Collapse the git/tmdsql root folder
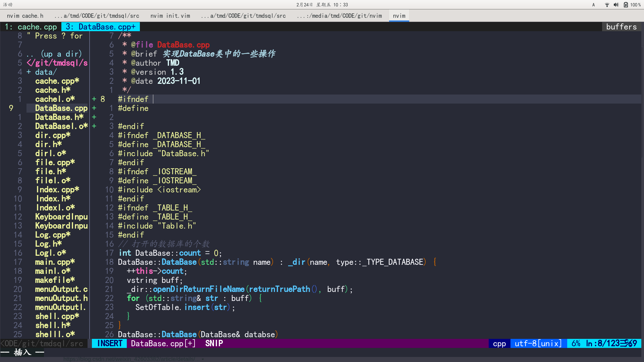 (x=57, y=63)
